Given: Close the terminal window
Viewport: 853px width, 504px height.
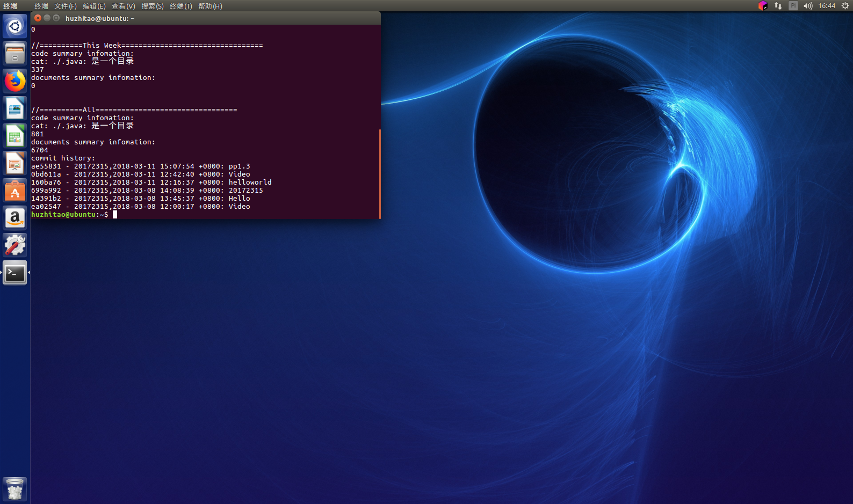Looking at the screenshot, I should (x=38, y=18).
